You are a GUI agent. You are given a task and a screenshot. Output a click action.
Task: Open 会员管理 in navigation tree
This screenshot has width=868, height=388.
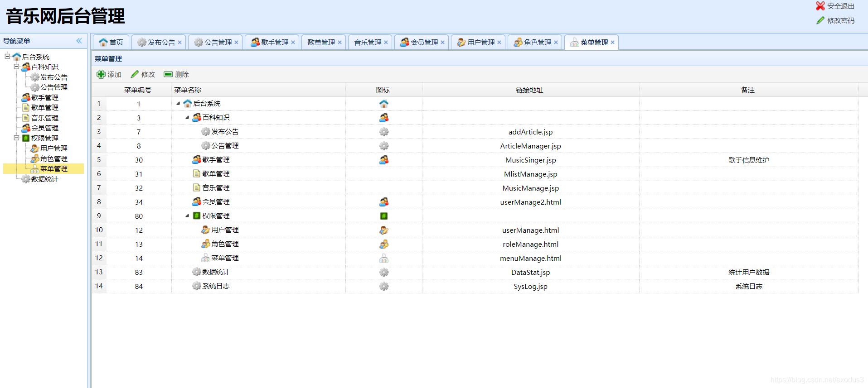pyautogui.click(x=45, y=128)
